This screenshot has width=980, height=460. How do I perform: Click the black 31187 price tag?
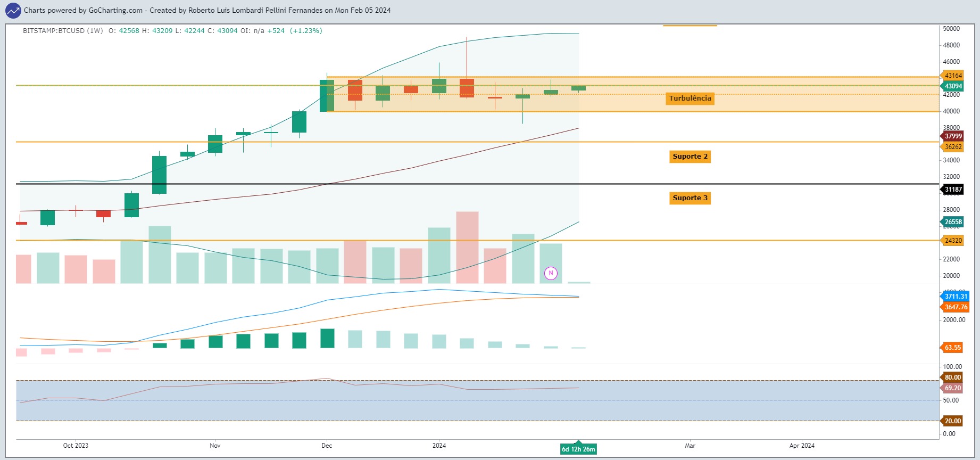point(953,190)
